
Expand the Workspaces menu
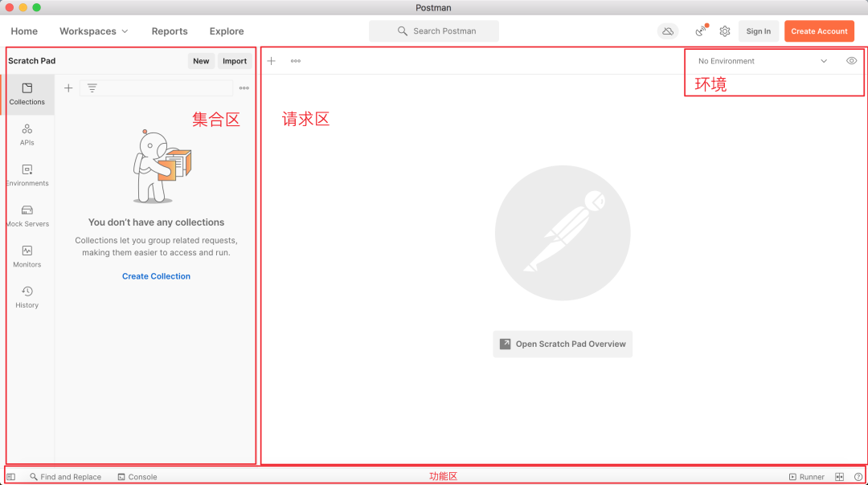(93, 31)
